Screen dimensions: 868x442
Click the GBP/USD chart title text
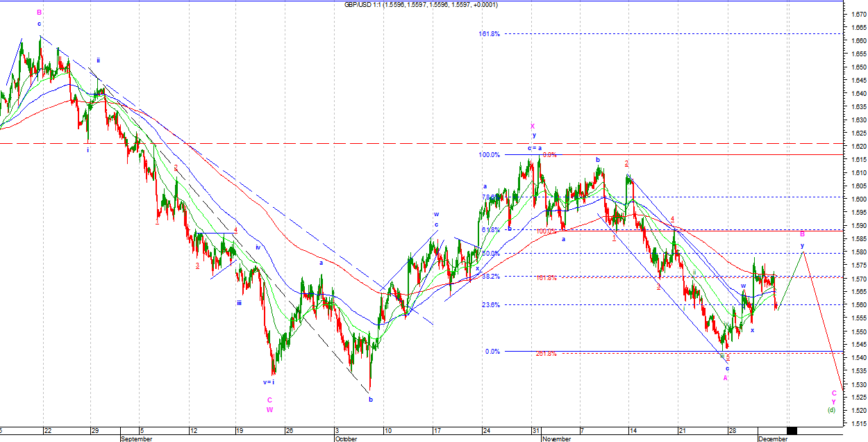pyautogui.click(x=421, y=5)
